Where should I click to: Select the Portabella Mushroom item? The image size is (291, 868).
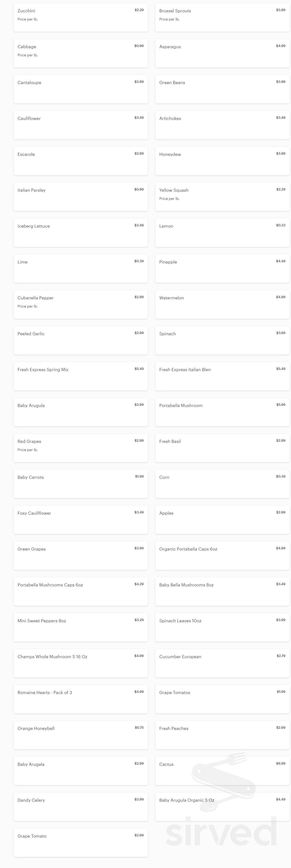coord(222,412)
